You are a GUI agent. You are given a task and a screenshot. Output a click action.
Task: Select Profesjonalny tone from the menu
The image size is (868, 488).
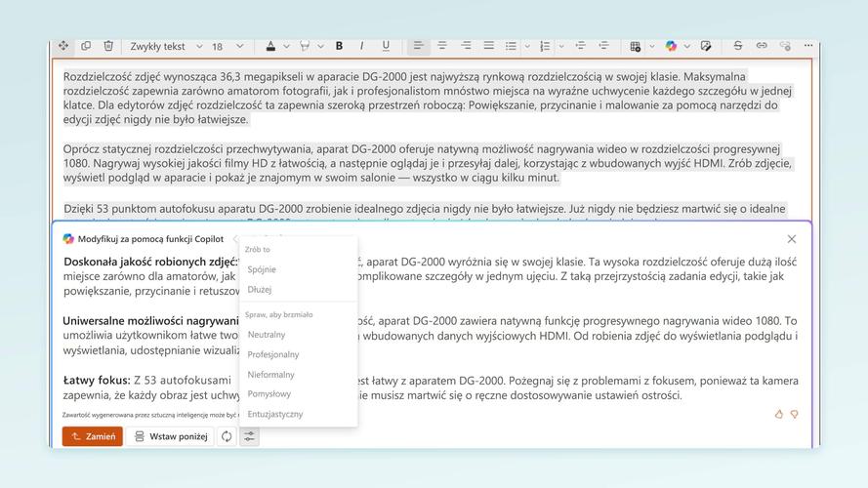[x=273, y=354]
